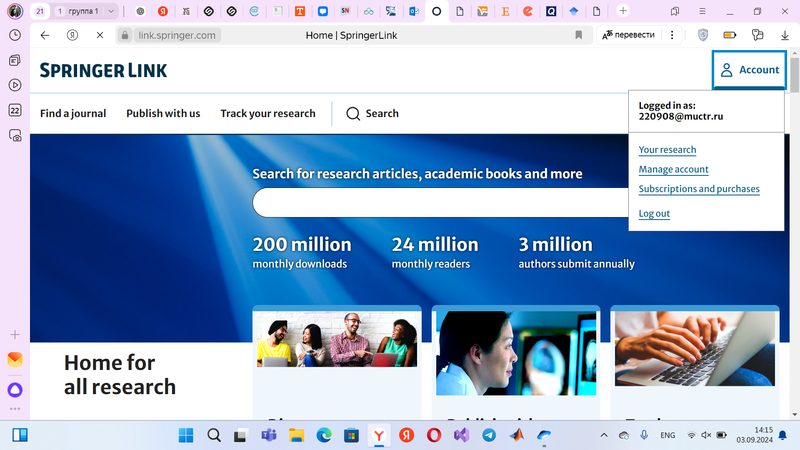The width and height of the screenshot is (800, 450).
Task: Open the extensions puzzle icon
Action: 758,35
